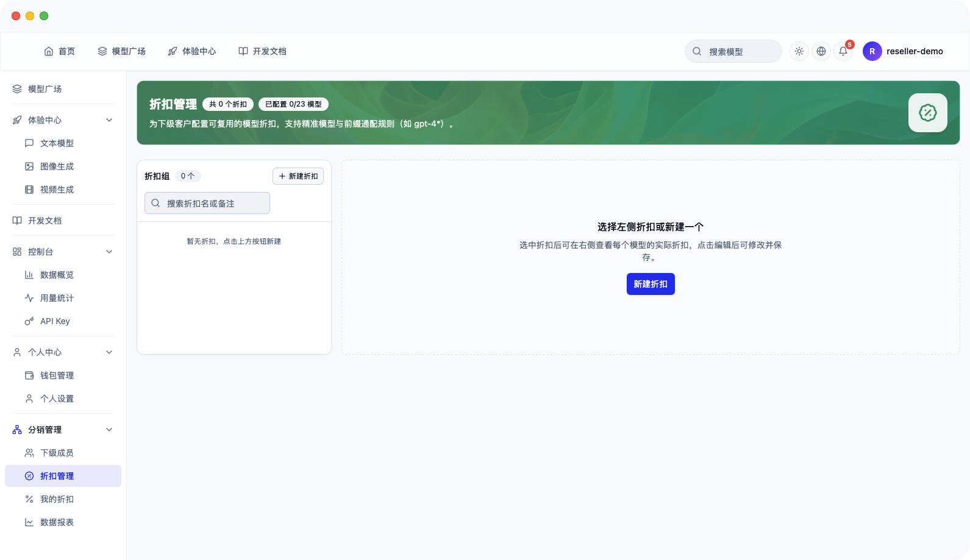Click the 个人中心 person icon
Viewport: 970px width, 560px height.
coord(17,352)
